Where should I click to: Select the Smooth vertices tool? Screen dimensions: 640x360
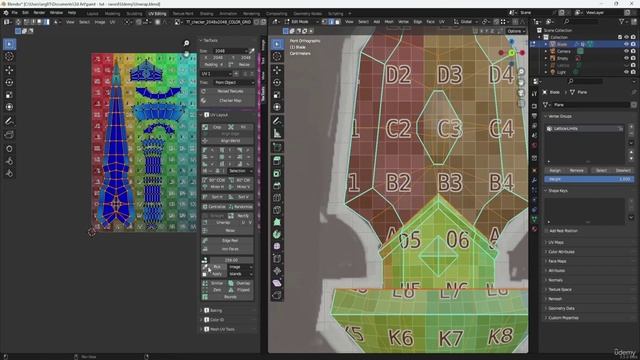tap(277, 247)
